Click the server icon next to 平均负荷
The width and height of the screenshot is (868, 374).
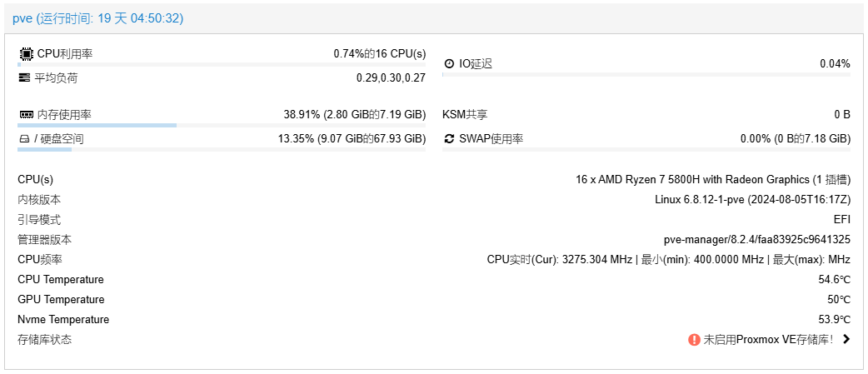pyautogui.click(x=24, y=78)
